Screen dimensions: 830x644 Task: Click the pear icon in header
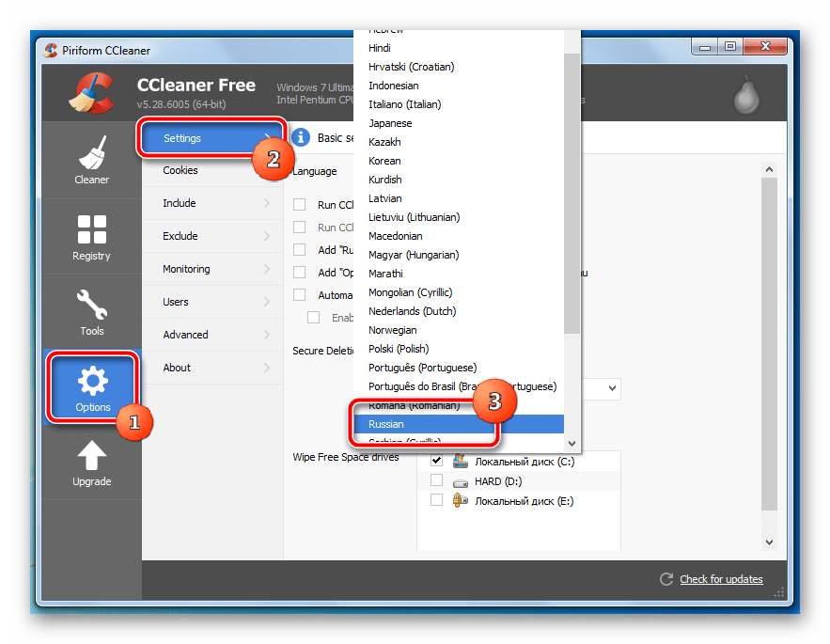pos(746,95)
